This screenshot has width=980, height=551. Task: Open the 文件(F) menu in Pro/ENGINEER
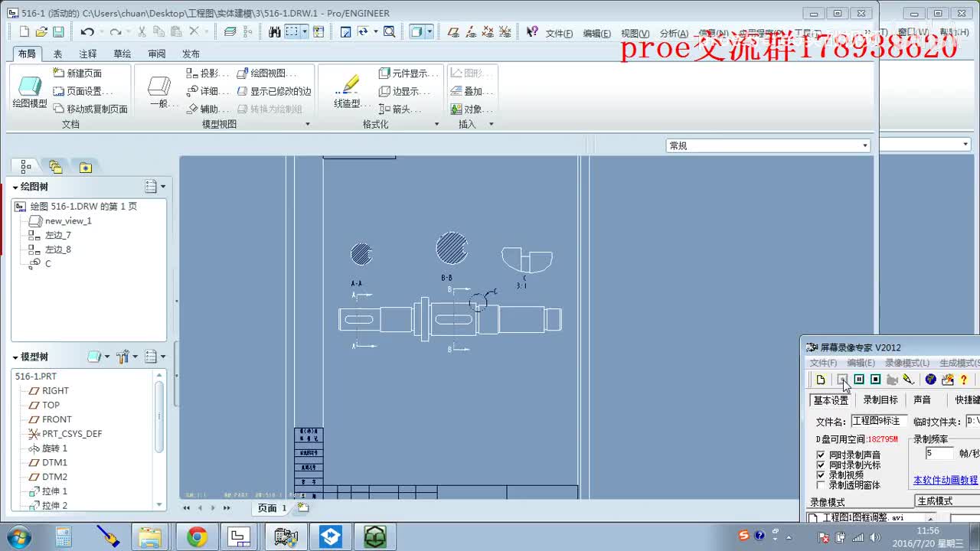click(x=559, y=34)
